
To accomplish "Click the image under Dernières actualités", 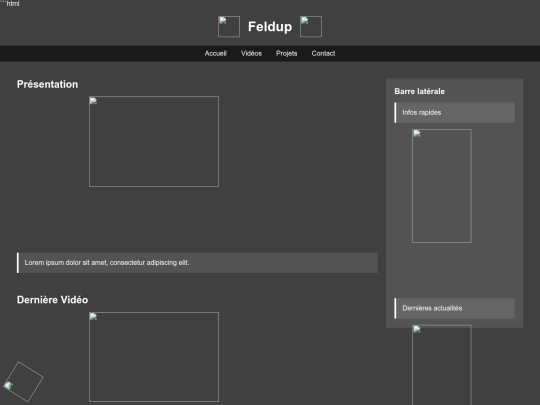I will (442, 365).
